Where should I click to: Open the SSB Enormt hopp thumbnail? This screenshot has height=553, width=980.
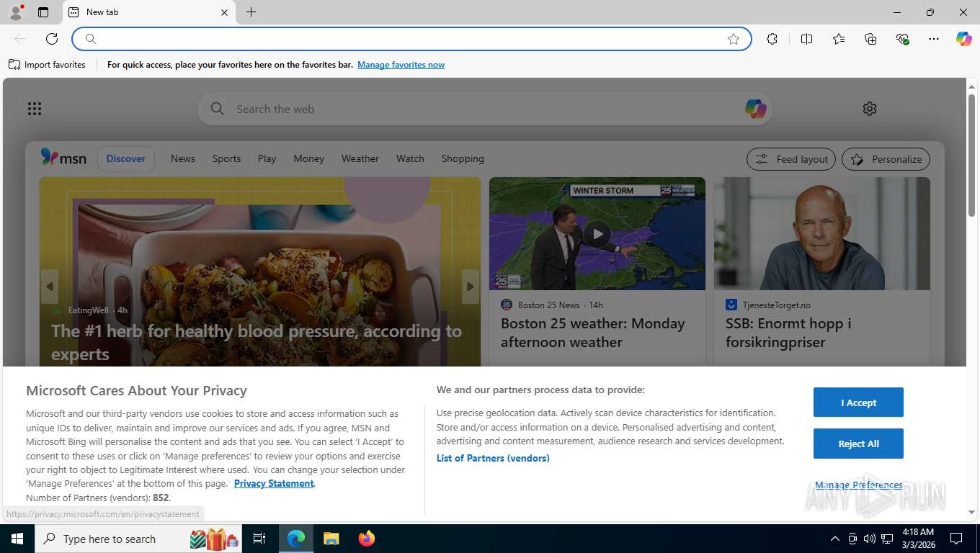[822, 233]
